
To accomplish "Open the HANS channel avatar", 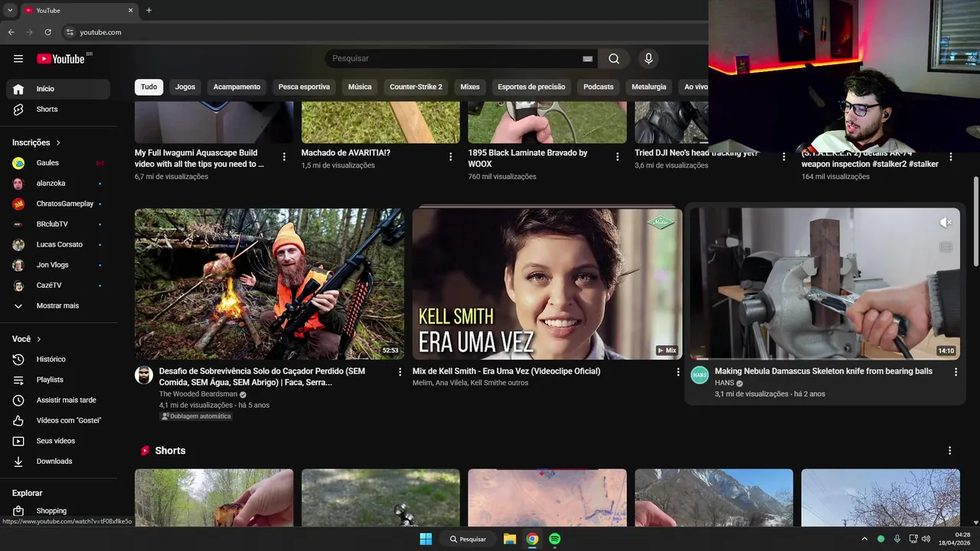I will point(700,375).
